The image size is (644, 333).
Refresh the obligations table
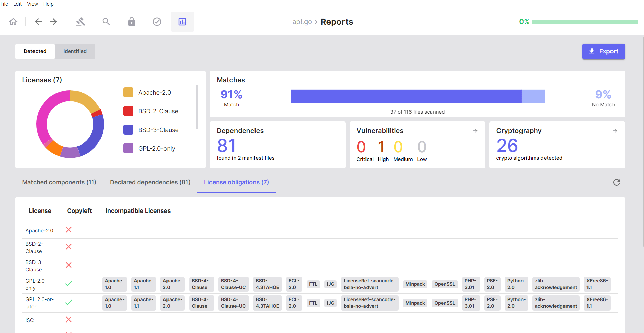[x=617, y=182]
